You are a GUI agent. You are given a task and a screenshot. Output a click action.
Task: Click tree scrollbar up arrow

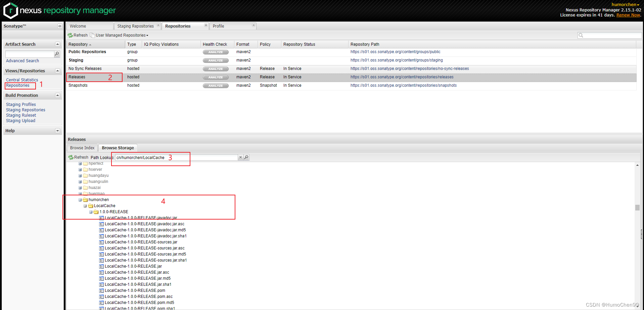coord(637,165)
